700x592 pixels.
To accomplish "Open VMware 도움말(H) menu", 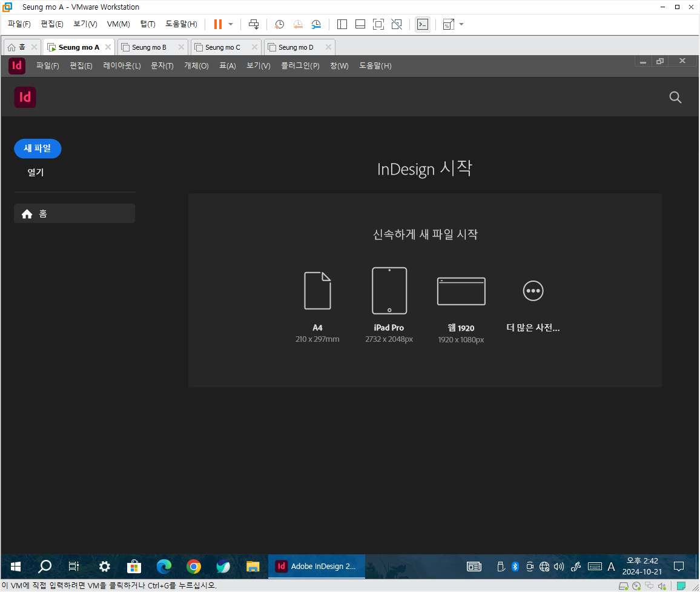I will click(181, 24).
